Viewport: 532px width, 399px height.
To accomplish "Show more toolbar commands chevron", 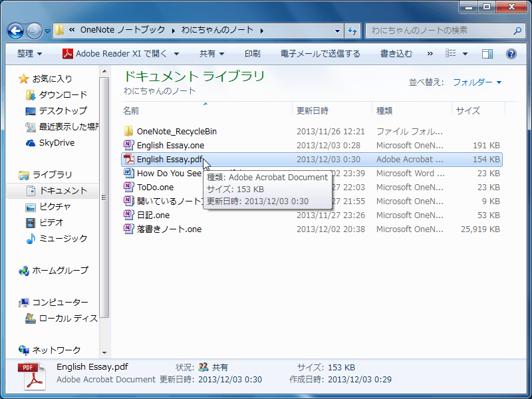I will click(x=430, y=54).
